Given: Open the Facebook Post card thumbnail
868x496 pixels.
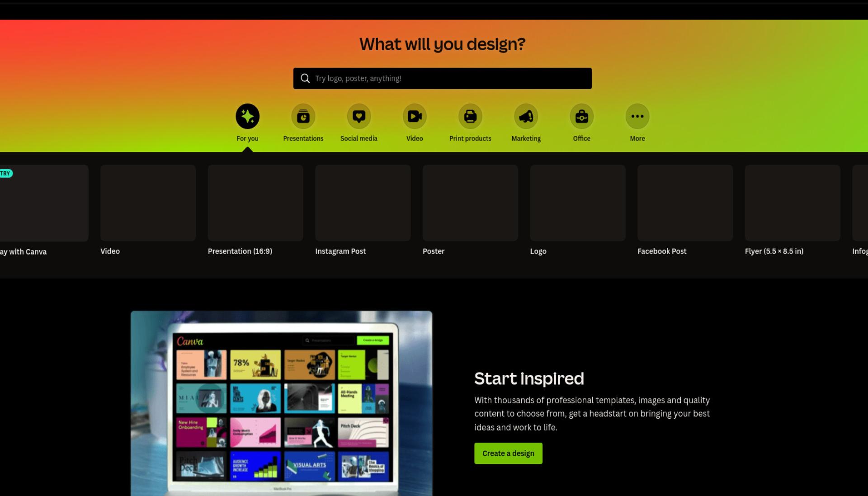Looking at the screenshot, I should [685, 203].
